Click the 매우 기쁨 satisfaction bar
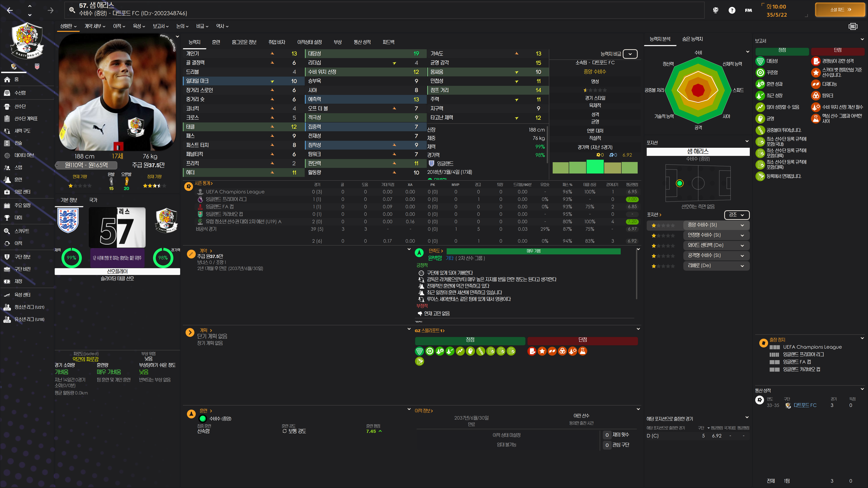This screenshot has width=868, height=488. tap(533, 251)
